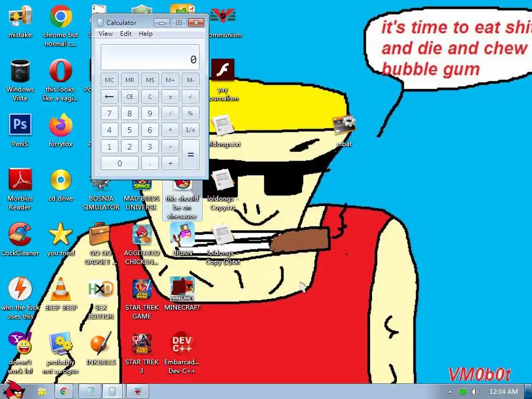This screenshot has width=532, height=399.
Task: Open 'CockCleaner' CCleaner icon
Action: tap(20, 240)
